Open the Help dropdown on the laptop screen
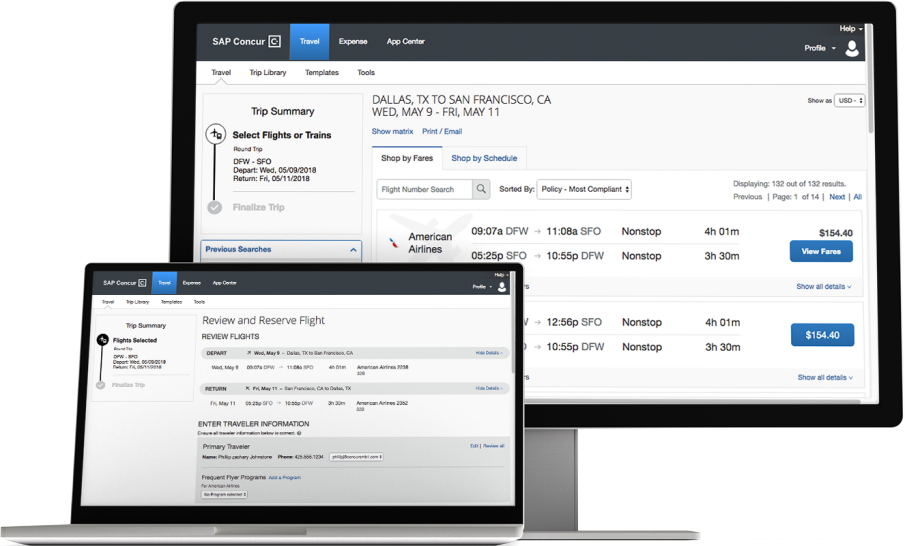This screenshot has width=905, height=546. point(501,275)
